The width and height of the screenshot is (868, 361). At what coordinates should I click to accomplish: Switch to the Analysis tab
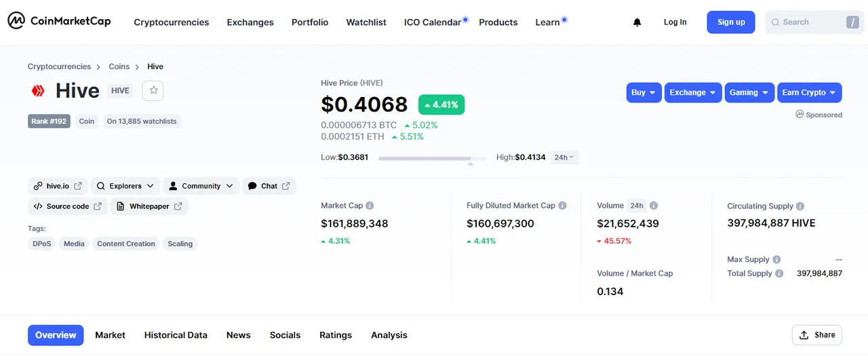pyautogui.click(x=389, y=335)
